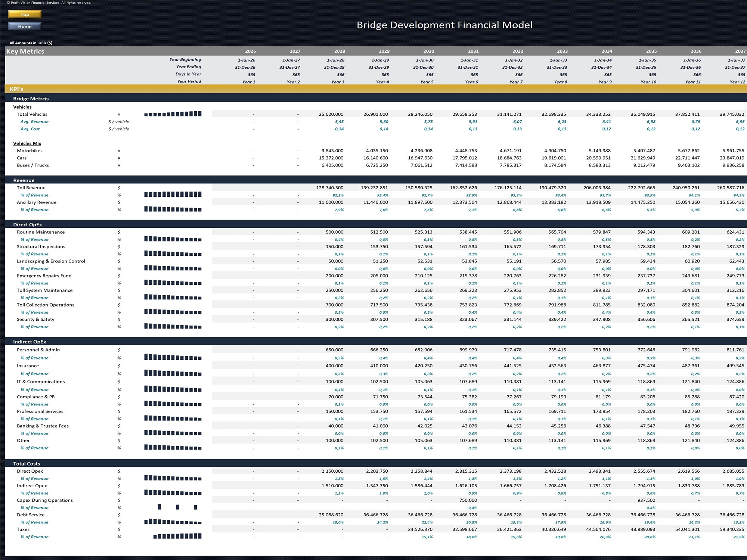This screenshot has width=747, height=560.
Task: Expand the Total Costs section header
Action: tap(28, 463)
